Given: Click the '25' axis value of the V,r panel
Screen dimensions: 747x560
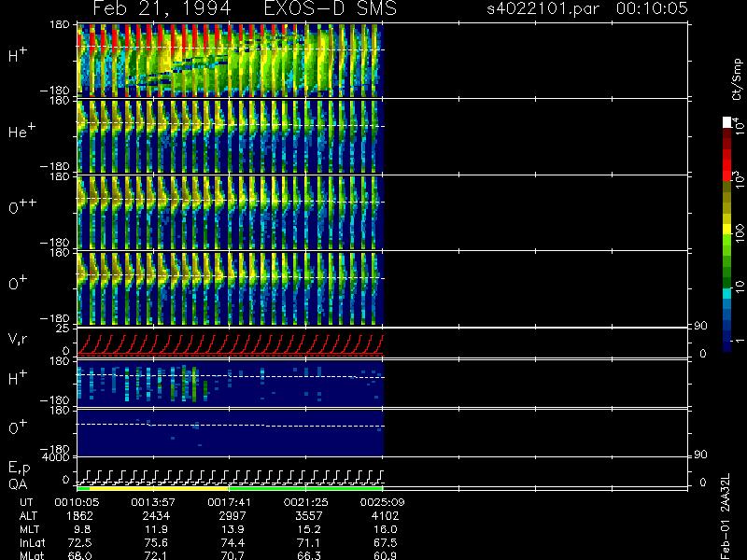Looking at the screenshot, I should click(64, 329).
